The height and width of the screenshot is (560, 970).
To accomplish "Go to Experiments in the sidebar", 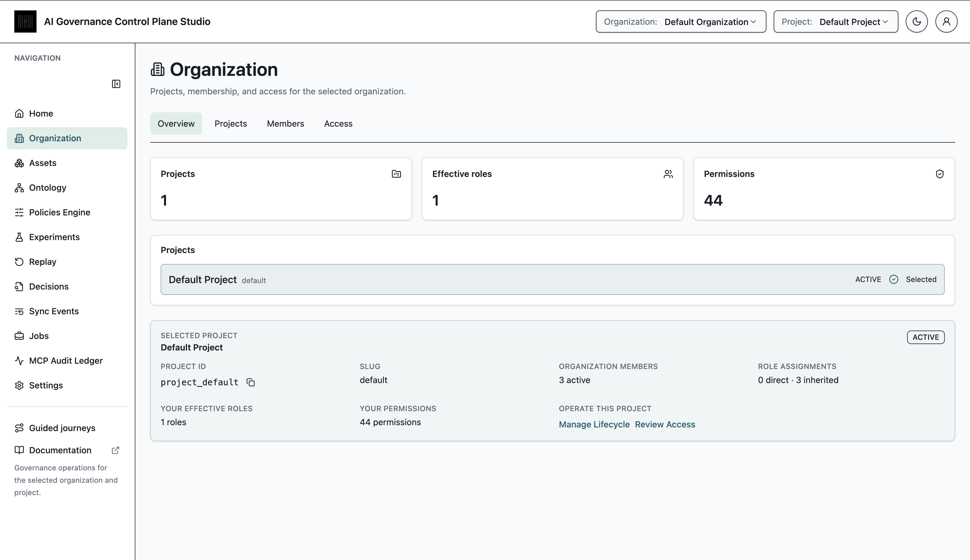I will click(x=67, y=237).
